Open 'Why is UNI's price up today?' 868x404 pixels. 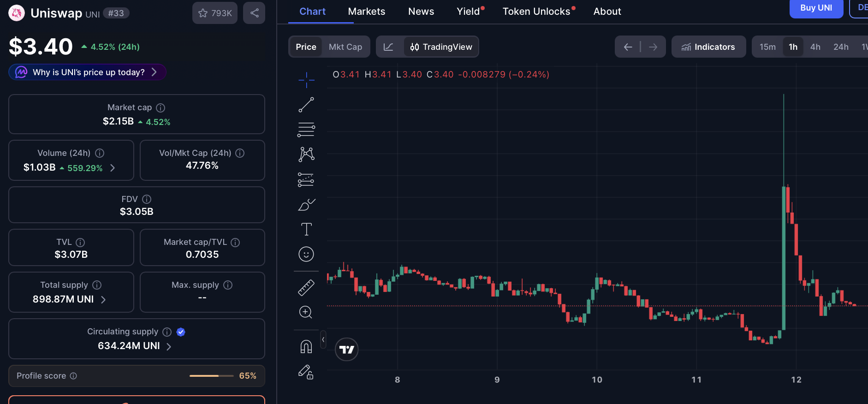[88, 72]
